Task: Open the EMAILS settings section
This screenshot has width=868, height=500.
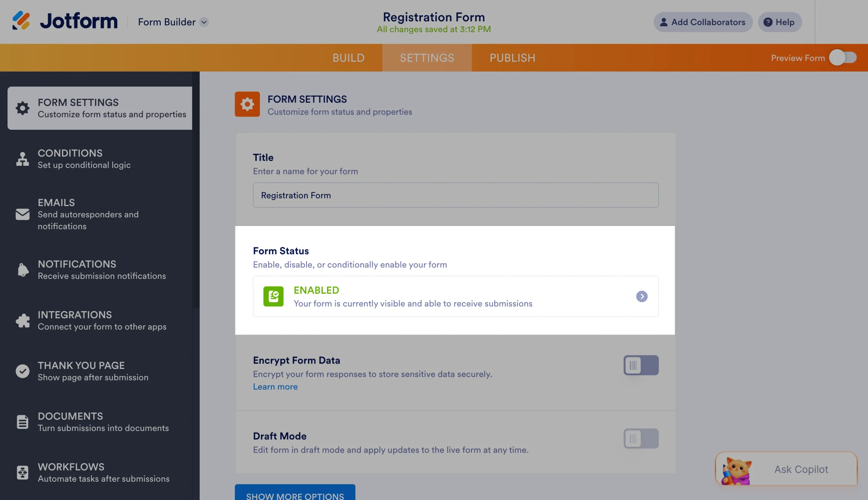Action: (100, 214)
